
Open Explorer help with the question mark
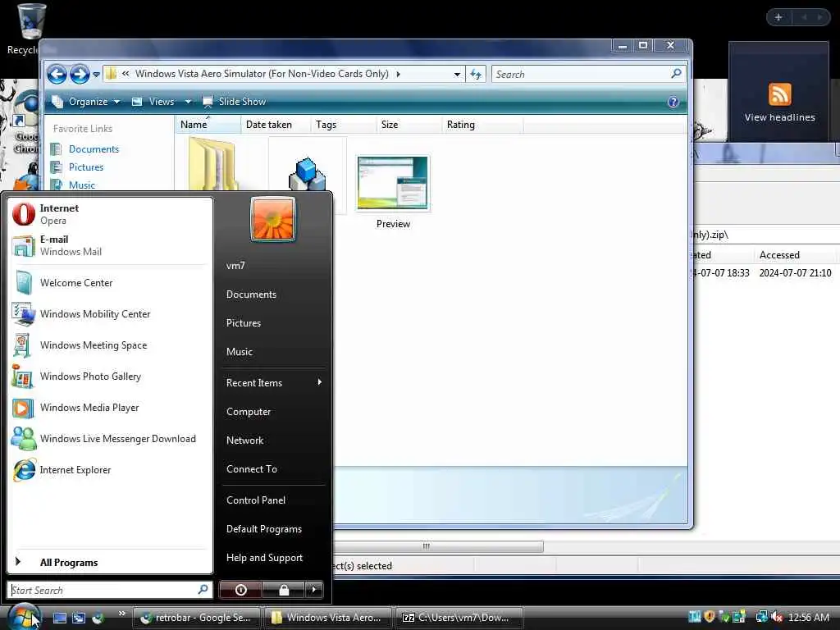673,102
